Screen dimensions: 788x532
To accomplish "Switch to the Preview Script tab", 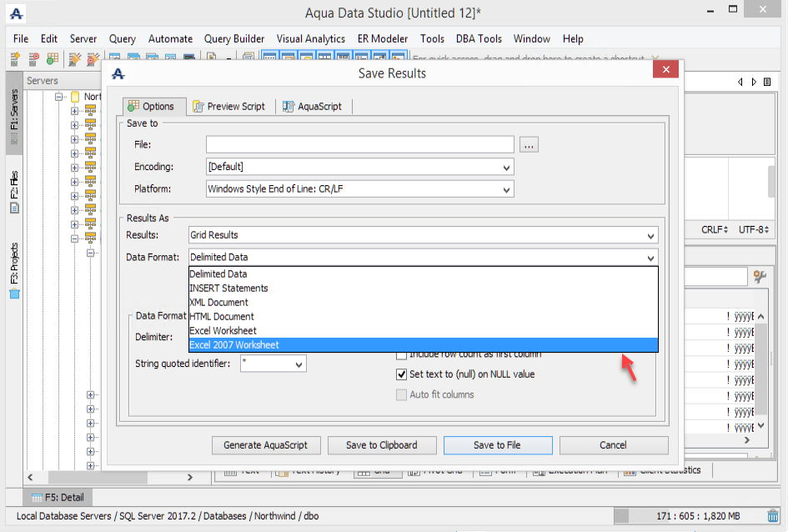I will pos(228,106).
